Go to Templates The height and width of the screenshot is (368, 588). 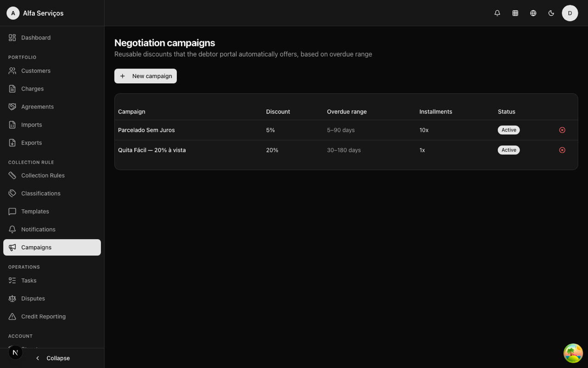point(52,212)
